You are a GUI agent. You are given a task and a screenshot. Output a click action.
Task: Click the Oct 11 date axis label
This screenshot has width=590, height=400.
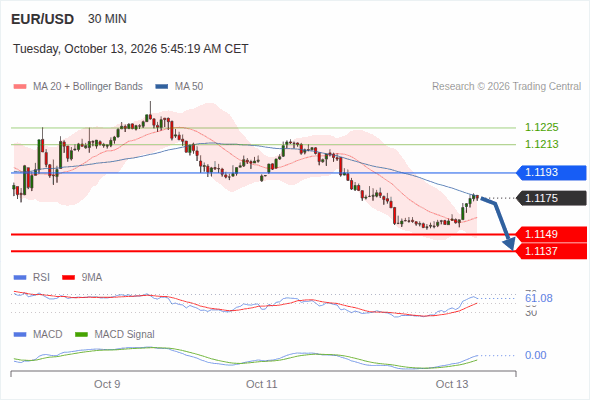pos(262,384)
